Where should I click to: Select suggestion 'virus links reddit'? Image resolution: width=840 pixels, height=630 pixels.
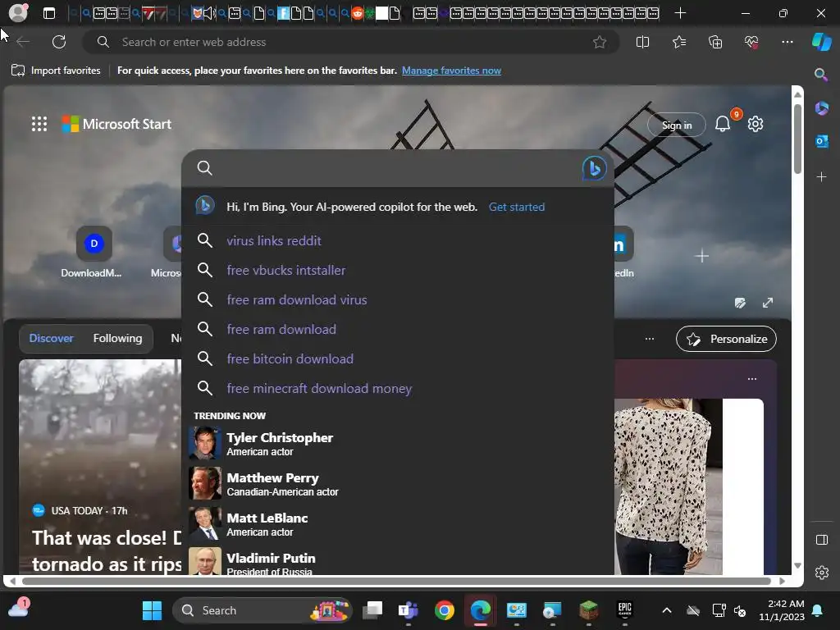pos(398,240)
